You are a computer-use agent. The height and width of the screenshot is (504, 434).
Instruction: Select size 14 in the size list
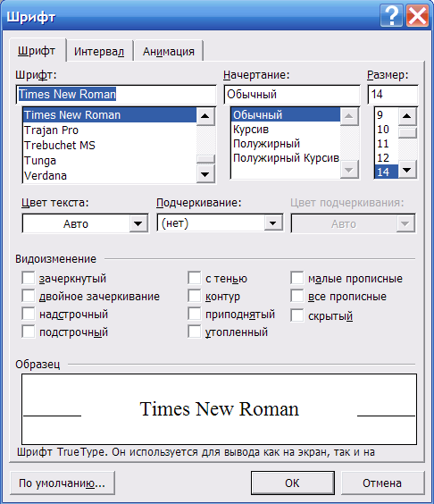pyautogui.click(x=387, y=172)
